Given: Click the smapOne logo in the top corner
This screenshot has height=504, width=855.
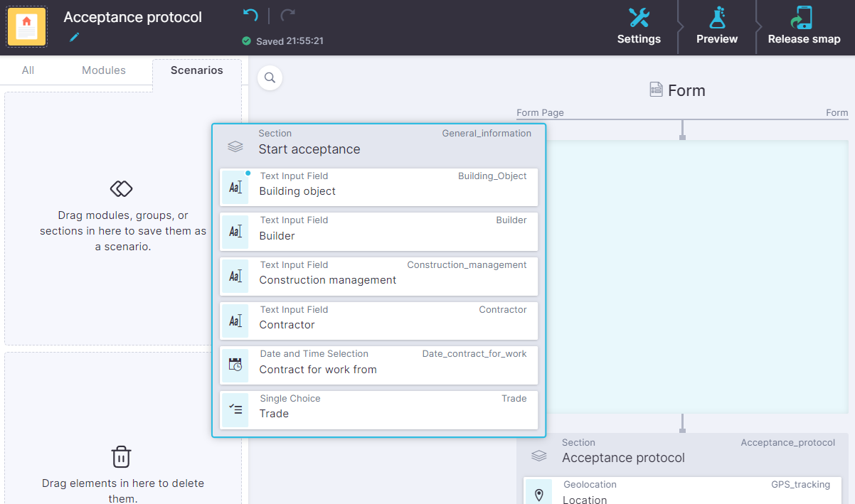Looking at the screenshot, I should [x=26, y=27].
